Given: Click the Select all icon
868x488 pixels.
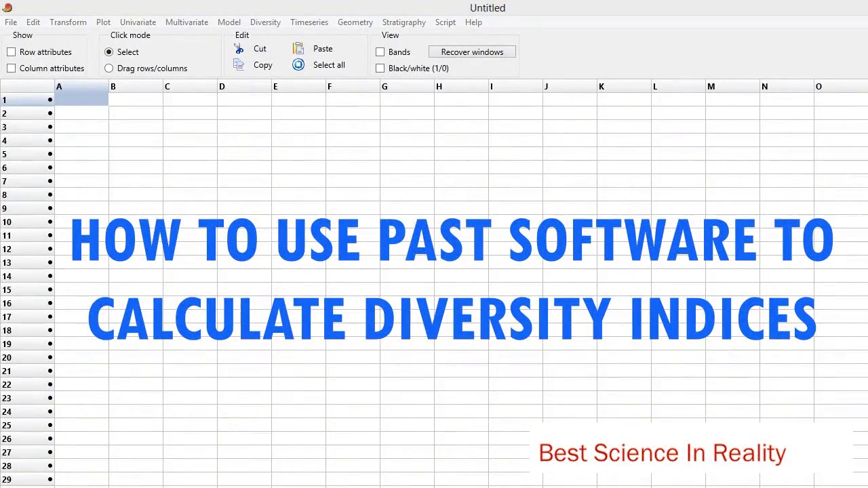Looking at the screenshot, I should [x=298, y=65].
